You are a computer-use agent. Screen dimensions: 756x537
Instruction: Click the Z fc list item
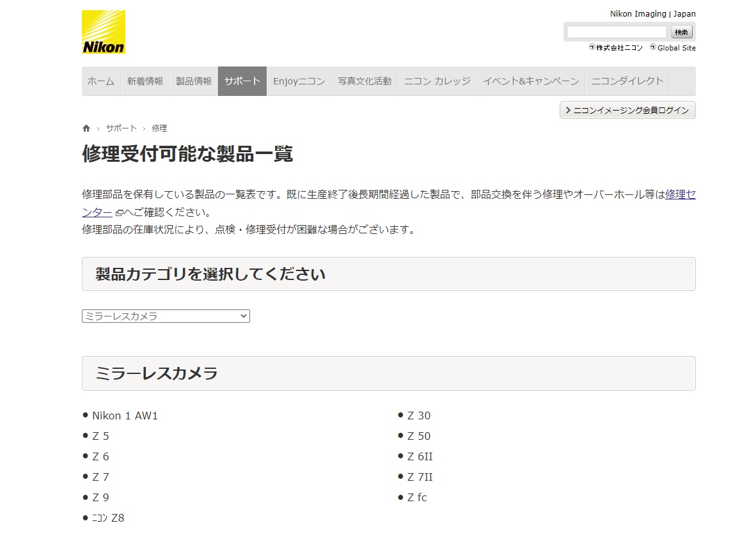click(x=417, y=497)
